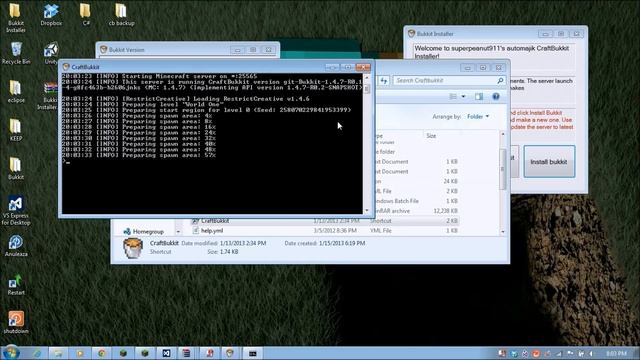The width and height of the screenshot is (640, 360).
Task: Switch to Bukkit bucket taskbar icon
Action: (230, 353)
